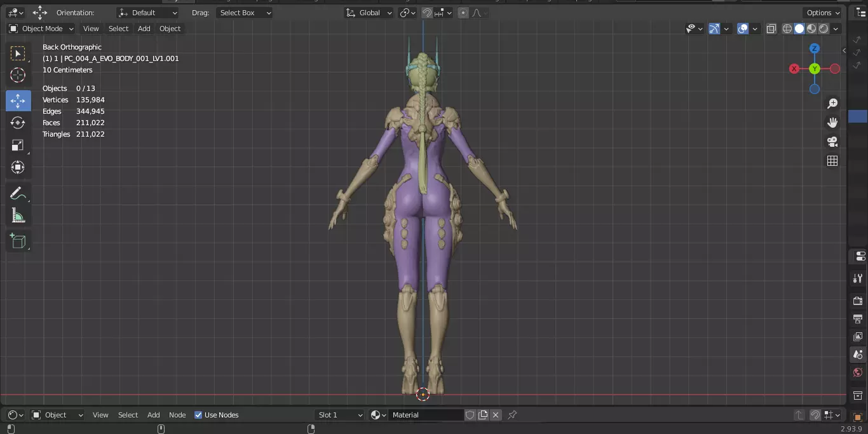868x434 pixels.
Task: Open the View Layer properties tab
Action: (x=858, y=336)
